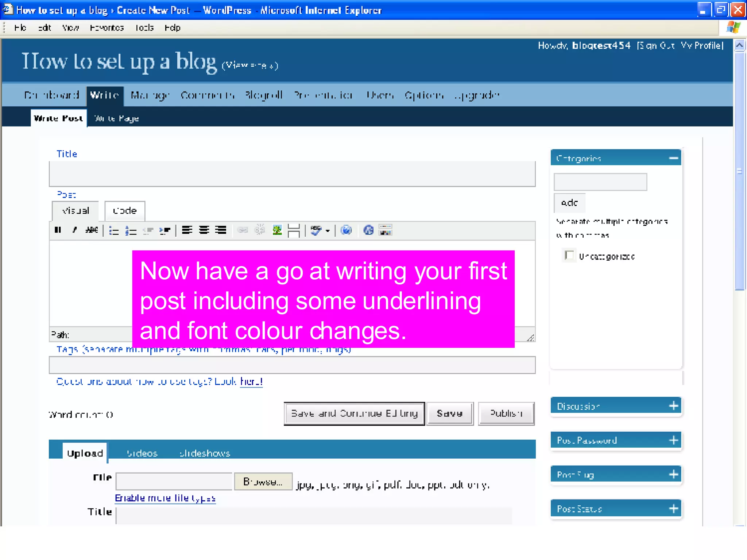This screenshot has width=747, height=560.
Task: Open the tags help 'here' link
Action: [251, 381]
